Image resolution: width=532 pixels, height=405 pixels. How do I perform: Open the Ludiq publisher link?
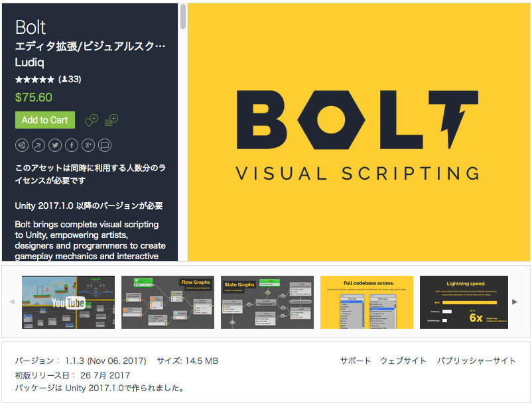click(29, 62)
